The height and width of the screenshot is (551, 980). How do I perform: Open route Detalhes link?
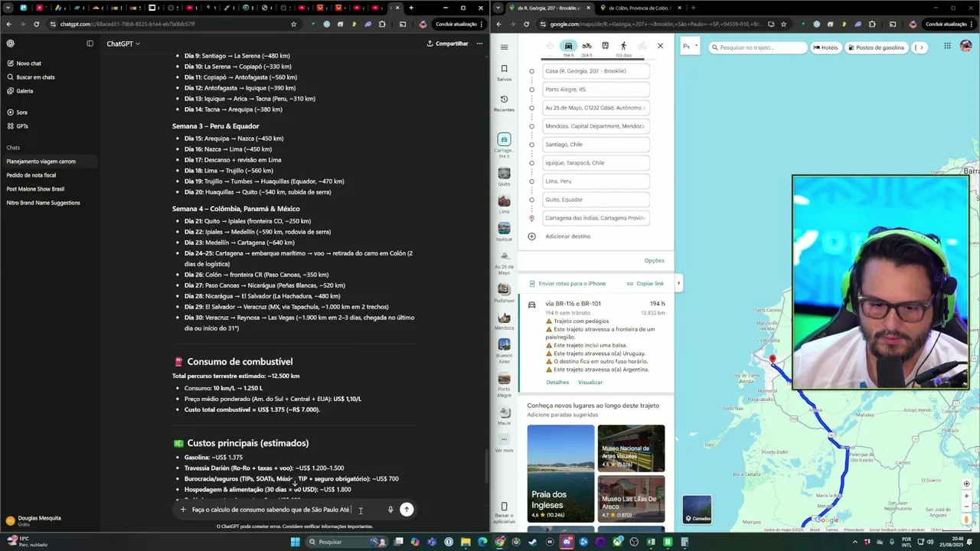tap(557, 383)
